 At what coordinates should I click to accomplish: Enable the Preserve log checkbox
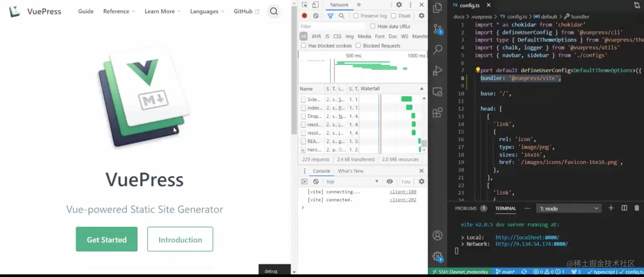pos(356,16)
